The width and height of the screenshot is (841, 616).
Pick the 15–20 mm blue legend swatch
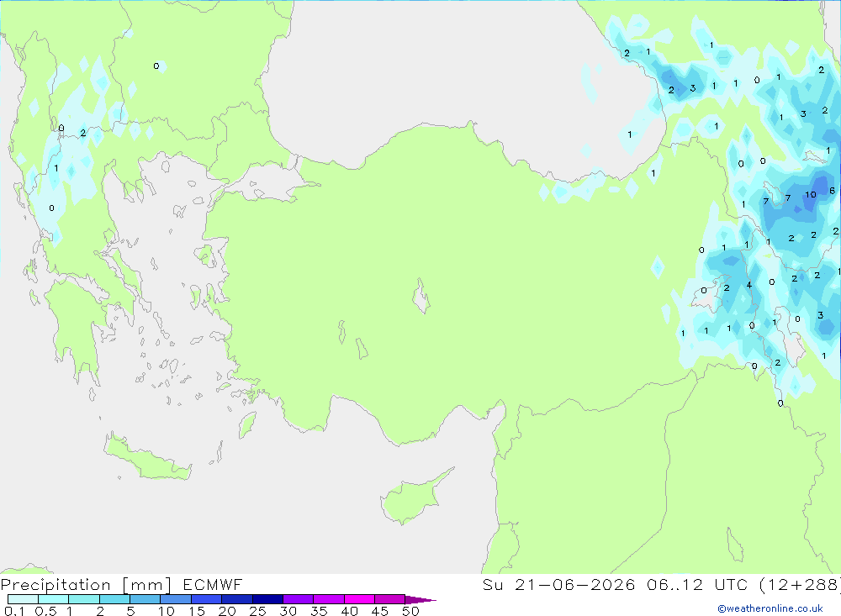[x=207, y=599]
